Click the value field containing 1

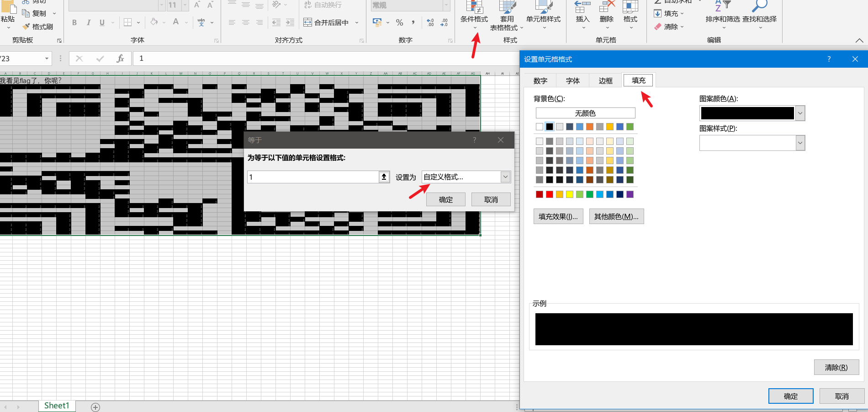(x=313, y=177)
